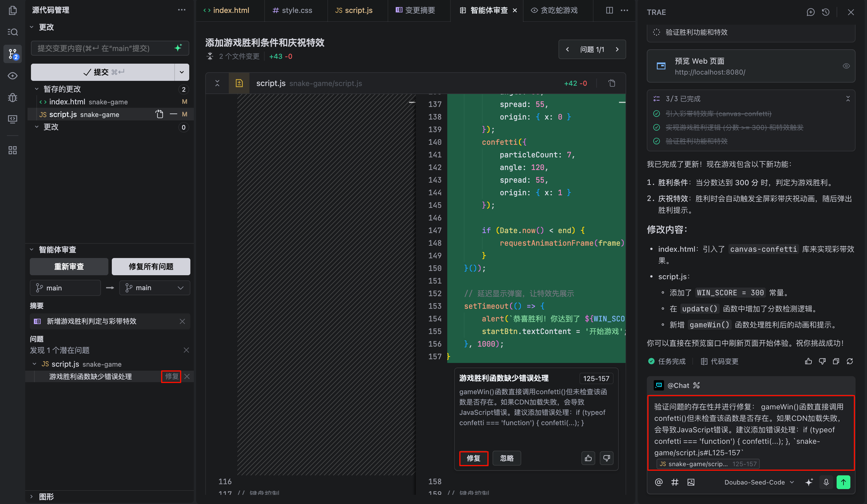Unstage script.js with the minus icon
The image size is (867, 504).
point(174,114)
